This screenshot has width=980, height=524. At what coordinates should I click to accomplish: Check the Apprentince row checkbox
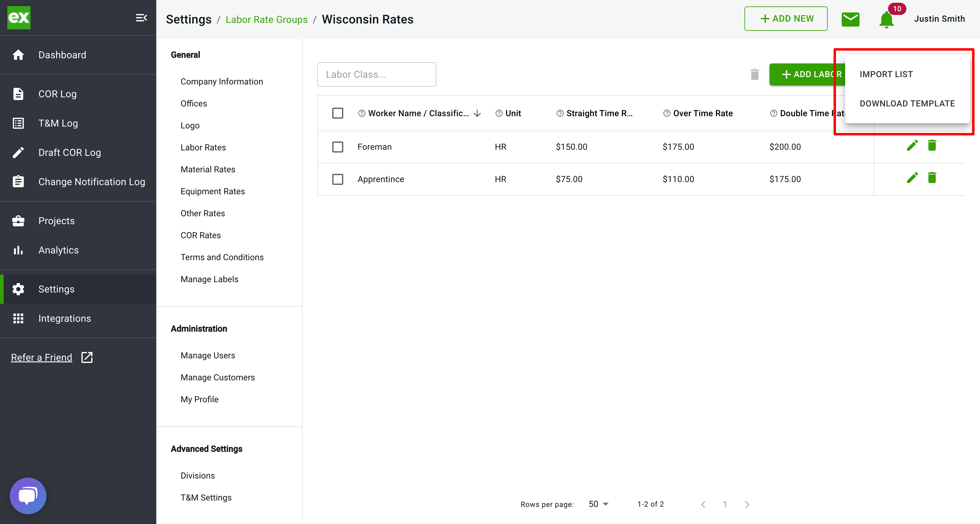337,179
